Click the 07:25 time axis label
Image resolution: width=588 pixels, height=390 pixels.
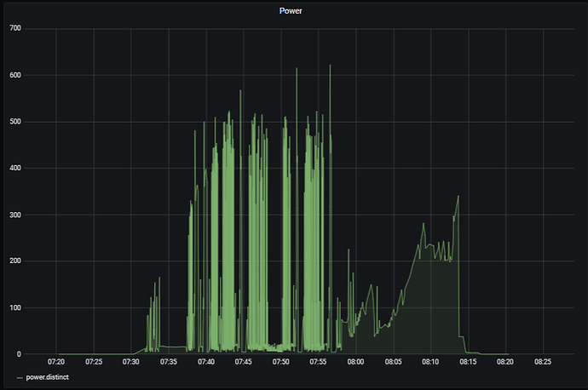pos(94,362)
